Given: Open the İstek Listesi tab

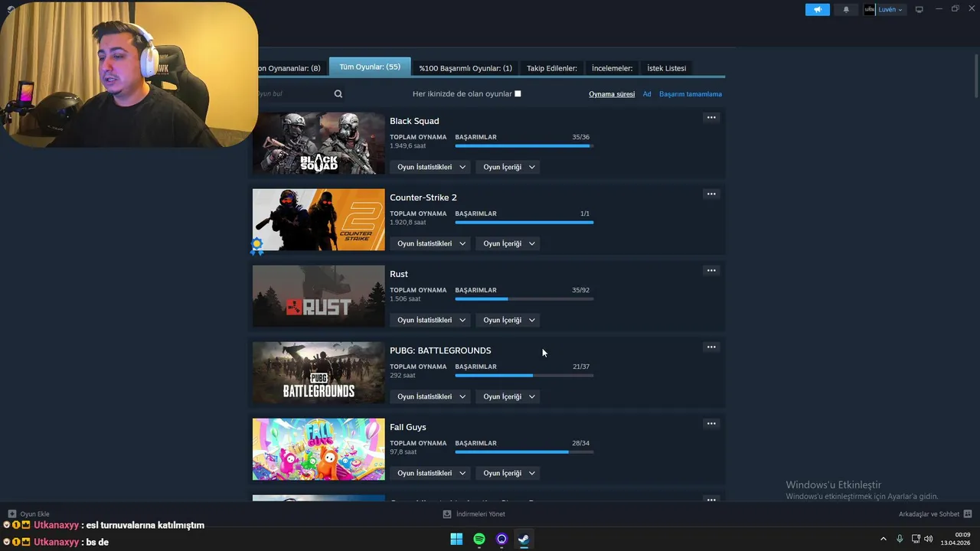Looking at the screenshot, I should pyautogui.click(x=667, y=68).
